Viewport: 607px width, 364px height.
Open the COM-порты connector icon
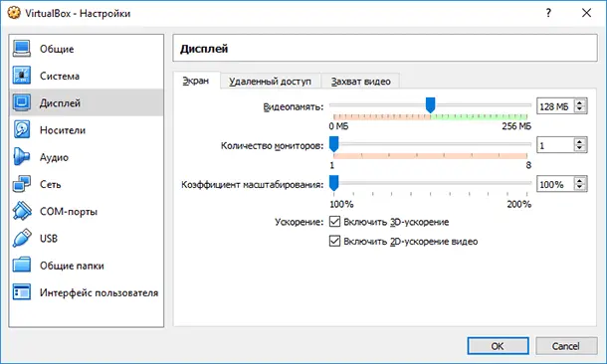(x=22, y=211)
